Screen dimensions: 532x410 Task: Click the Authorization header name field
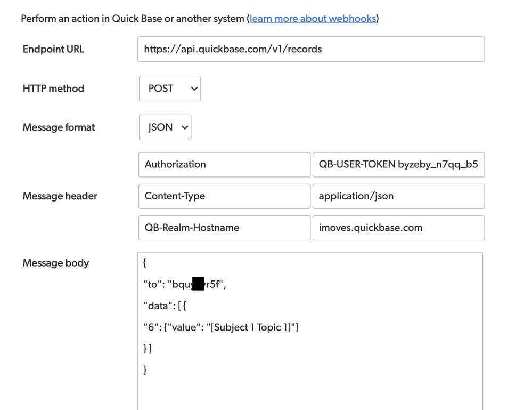point(224,165)
